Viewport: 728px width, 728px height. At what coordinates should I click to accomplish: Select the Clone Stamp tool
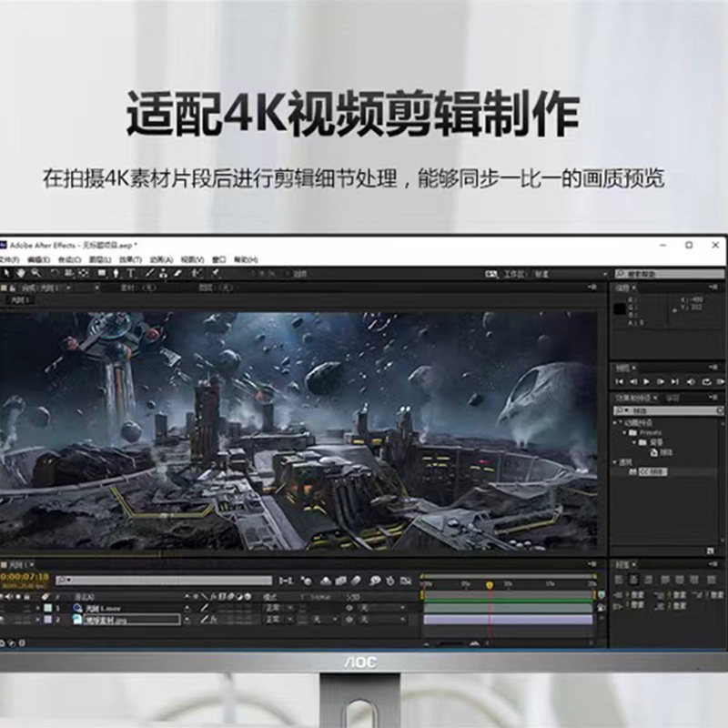click(x=163, y=274)
